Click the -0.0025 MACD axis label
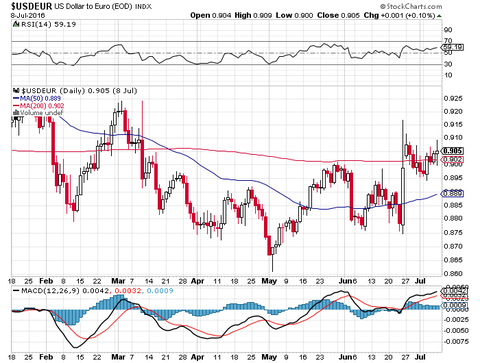 (455, 319)
